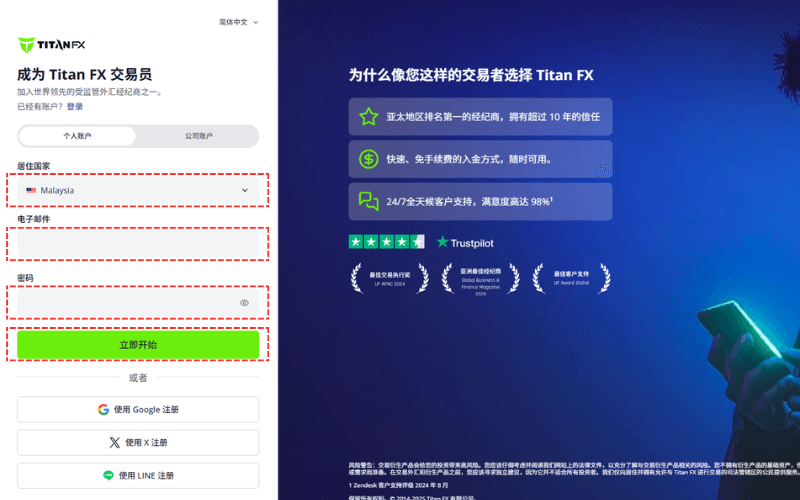Click the green 立即开始 button

138,344
